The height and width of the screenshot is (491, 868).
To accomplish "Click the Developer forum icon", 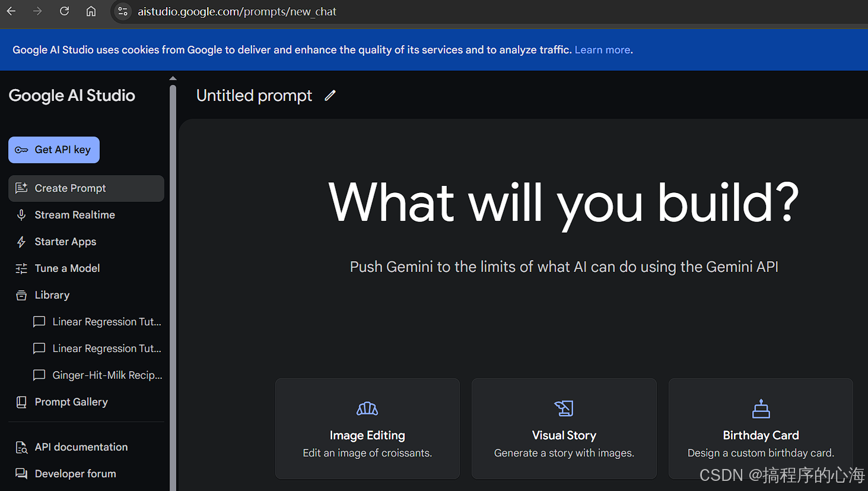I will 21,474.
